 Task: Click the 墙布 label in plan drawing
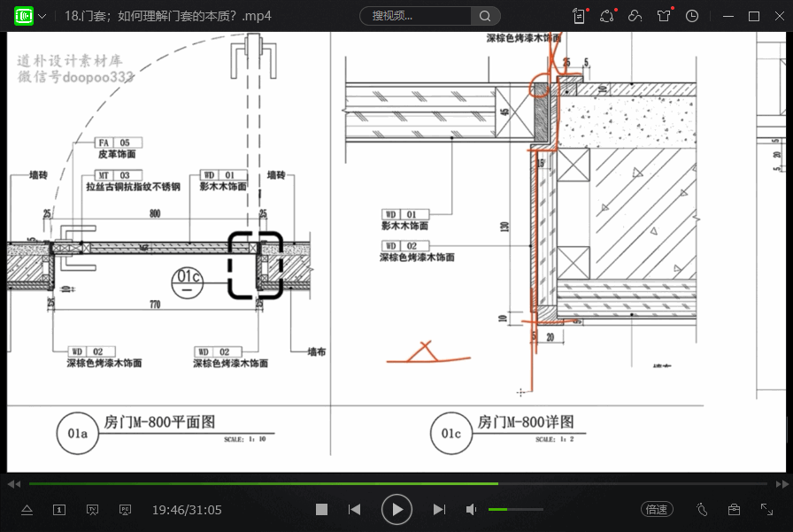[317, 351]
